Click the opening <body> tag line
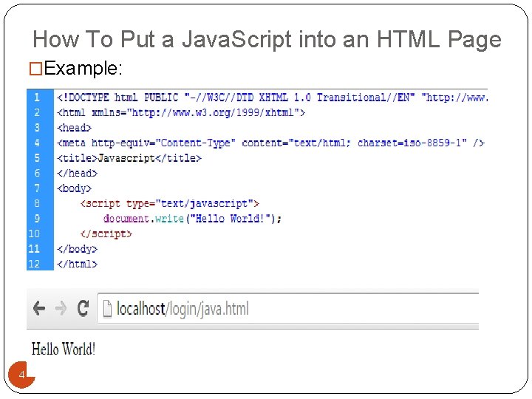532x399 pixels. (x=75, y=188)
